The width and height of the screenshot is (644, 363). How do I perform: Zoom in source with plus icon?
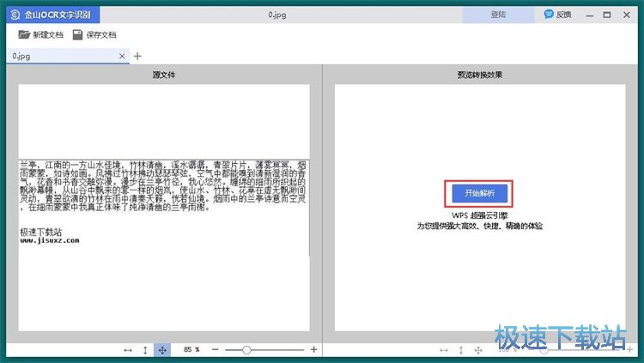(x=313, y=349)
